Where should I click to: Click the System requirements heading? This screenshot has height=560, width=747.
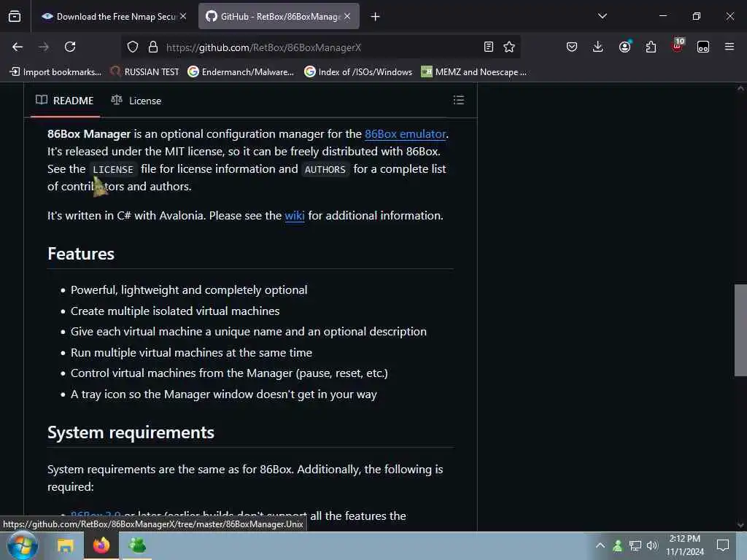pyautogui.click(x=131, y=432)
